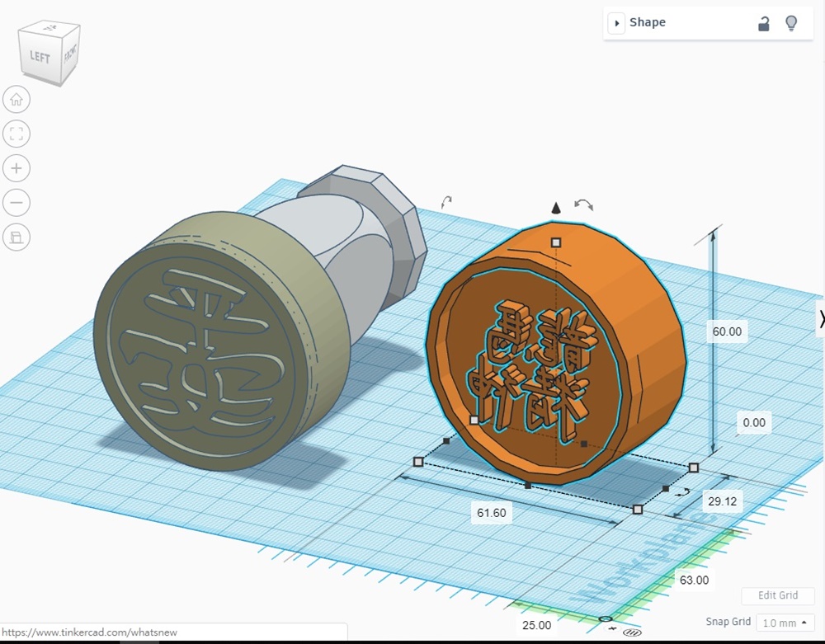The image size is (825, 644).
Task: Expand the collapsed right side panel chevron
Action: point(821,318)
